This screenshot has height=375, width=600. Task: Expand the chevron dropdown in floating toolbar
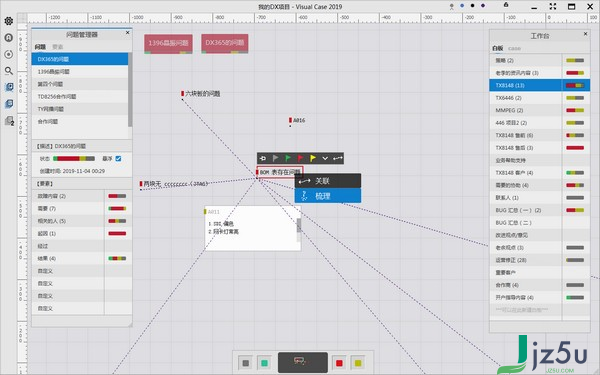point(325,158)
